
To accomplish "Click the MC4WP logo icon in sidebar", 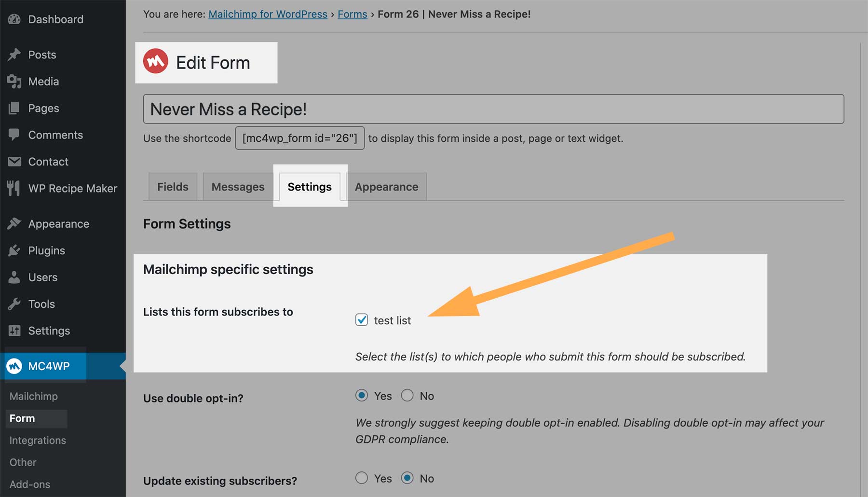I will (x=14, y=366).
